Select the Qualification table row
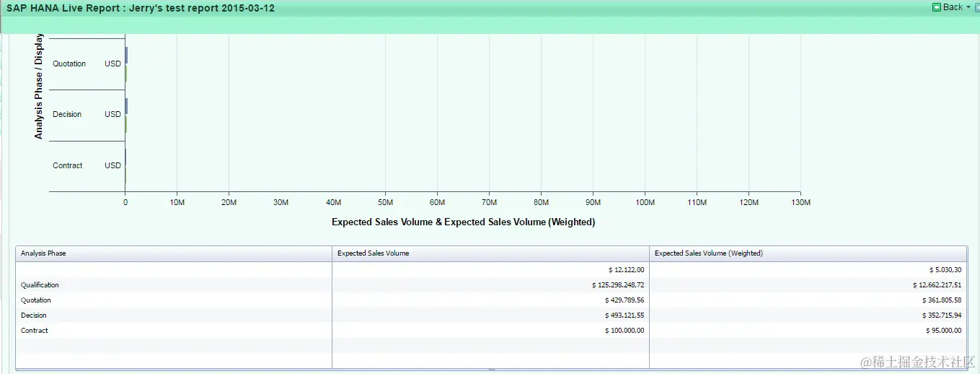The image size is (980, 374). click(491, 285)
